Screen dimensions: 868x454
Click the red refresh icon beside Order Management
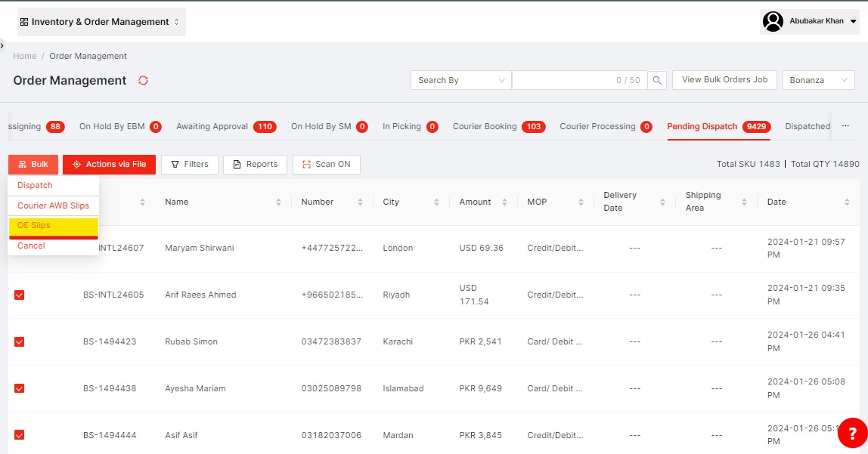click(143, 81)
